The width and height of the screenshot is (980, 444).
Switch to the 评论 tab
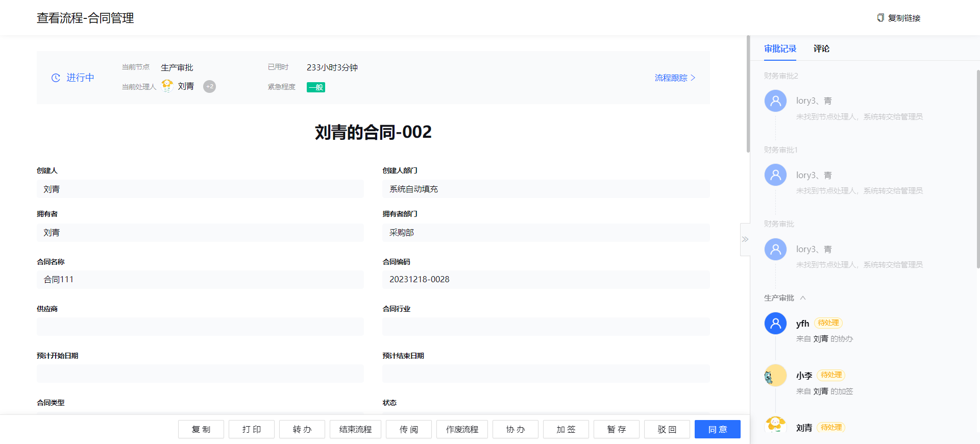pyautogui.click(x=821, y=48)
